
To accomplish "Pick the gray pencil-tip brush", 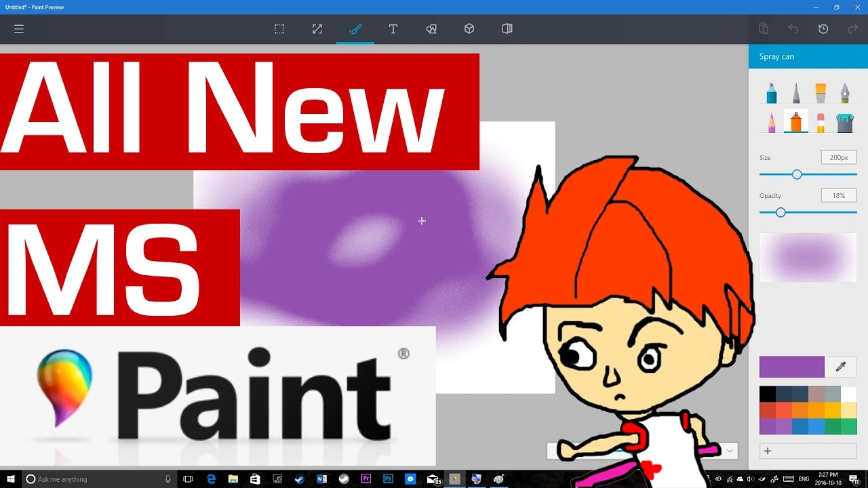I will 796,93.
